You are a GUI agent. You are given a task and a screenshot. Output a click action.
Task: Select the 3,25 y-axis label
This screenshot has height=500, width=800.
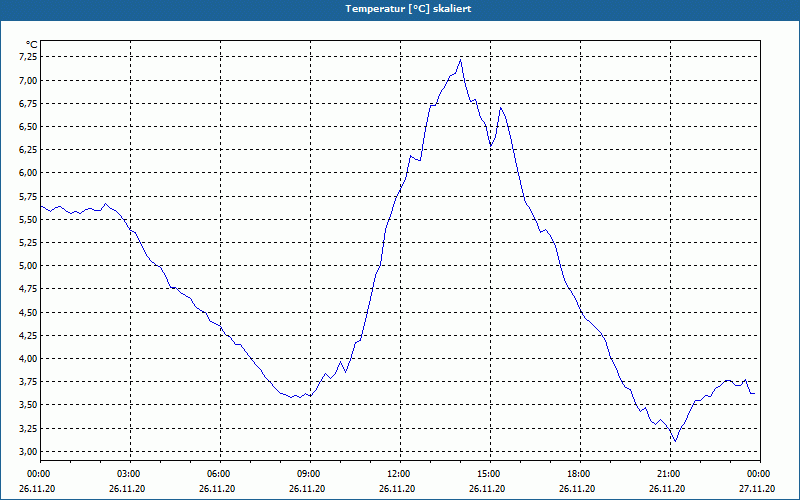[x=29, y=429]
